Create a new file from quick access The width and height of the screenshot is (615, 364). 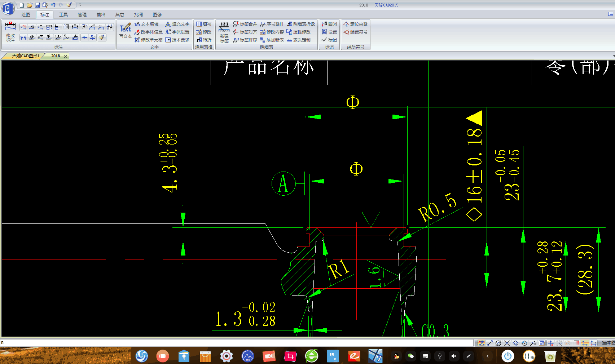point(22,5)
